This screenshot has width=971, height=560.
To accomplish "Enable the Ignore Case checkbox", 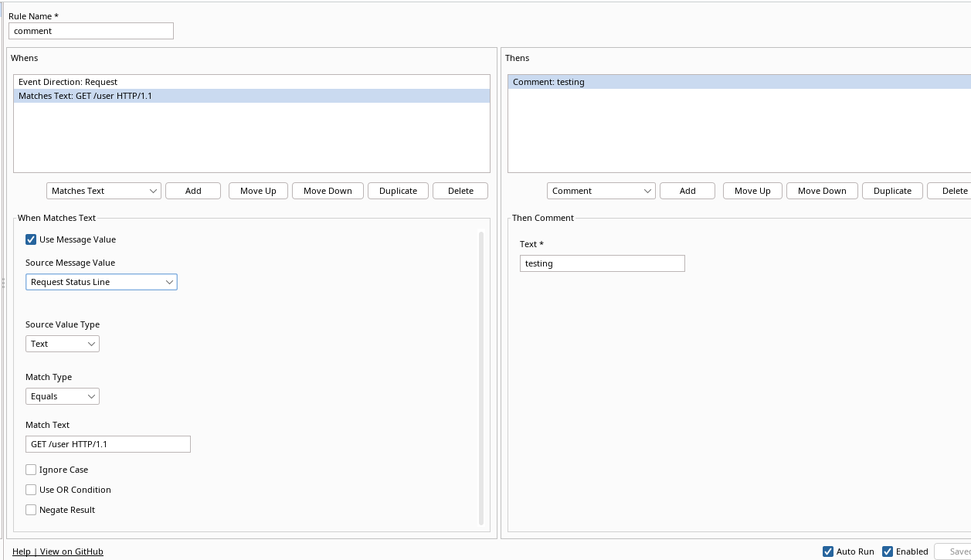I will (31, 470).
